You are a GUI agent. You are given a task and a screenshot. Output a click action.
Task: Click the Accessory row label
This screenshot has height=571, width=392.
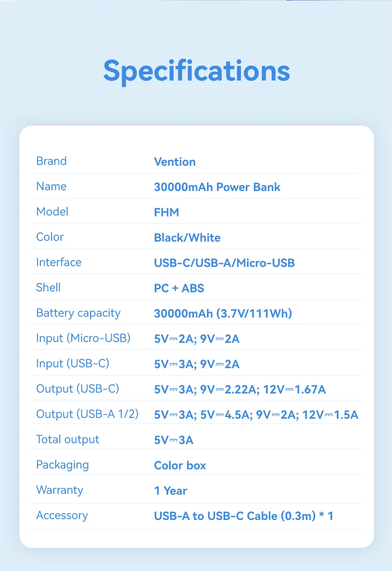pyautogui.click(x=62, y=515)
